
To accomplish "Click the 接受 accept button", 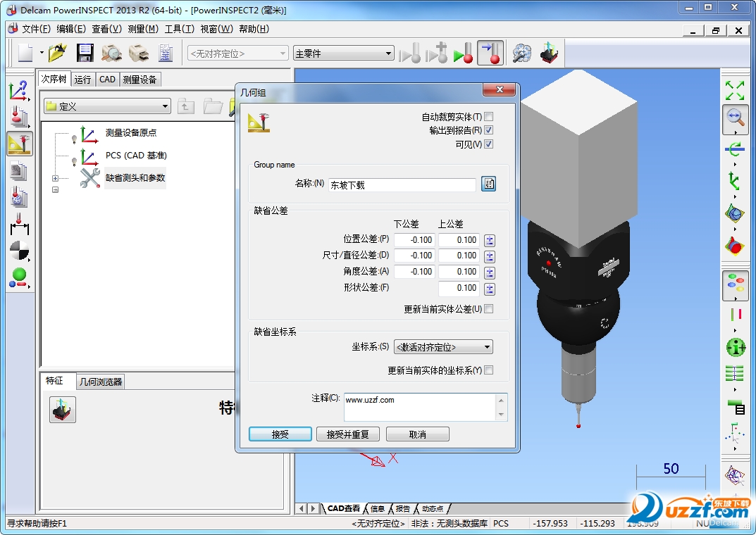I will pyautogui.click(x=280, y=434).
